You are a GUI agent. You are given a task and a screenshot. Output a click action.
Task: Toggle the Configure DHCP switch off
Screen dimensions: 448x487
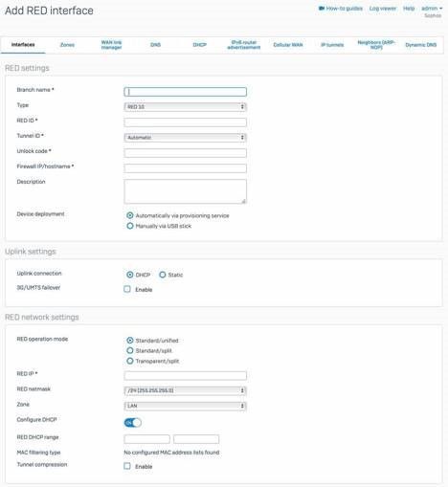(133, 423)
